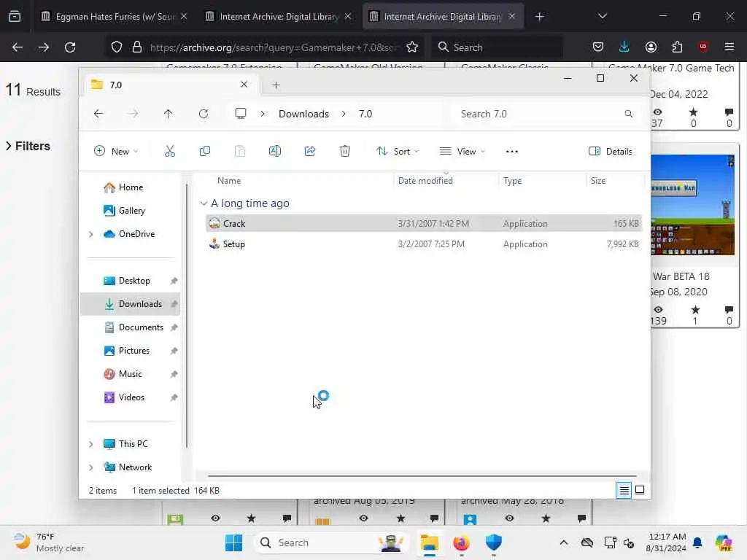Click the horizontal scrollbar in file list

422,475
